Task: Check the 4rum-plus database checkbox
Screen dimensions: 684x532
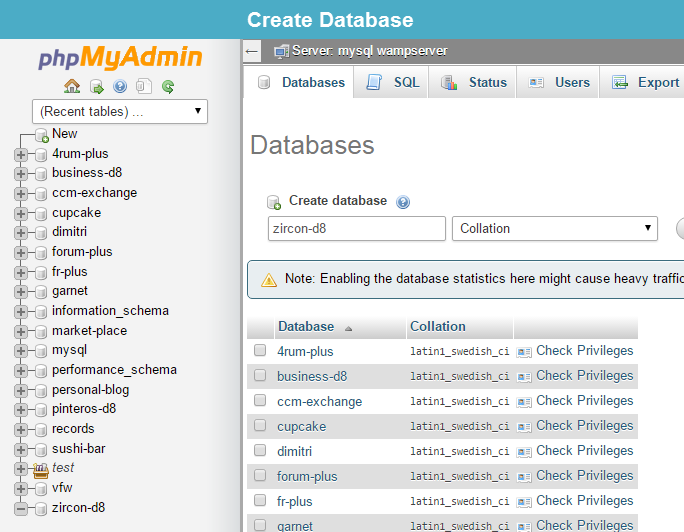Action: point(260,350)
